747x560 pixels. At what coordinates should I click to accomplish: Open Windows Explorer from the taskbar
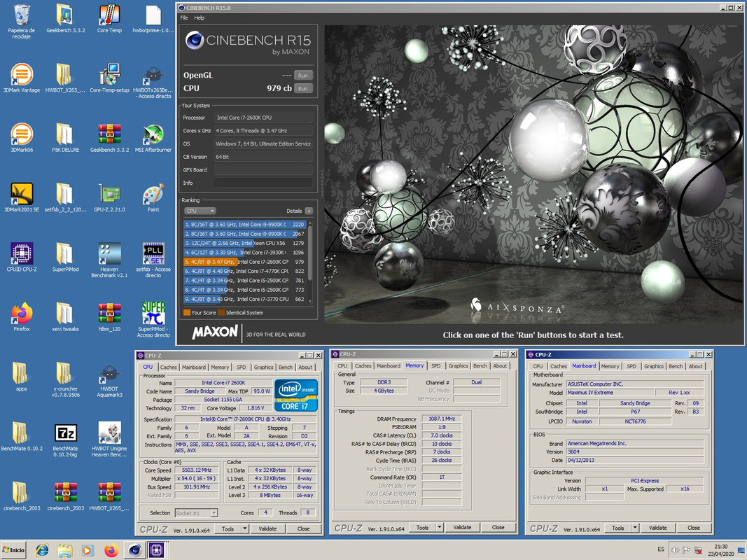click(65, 550)
